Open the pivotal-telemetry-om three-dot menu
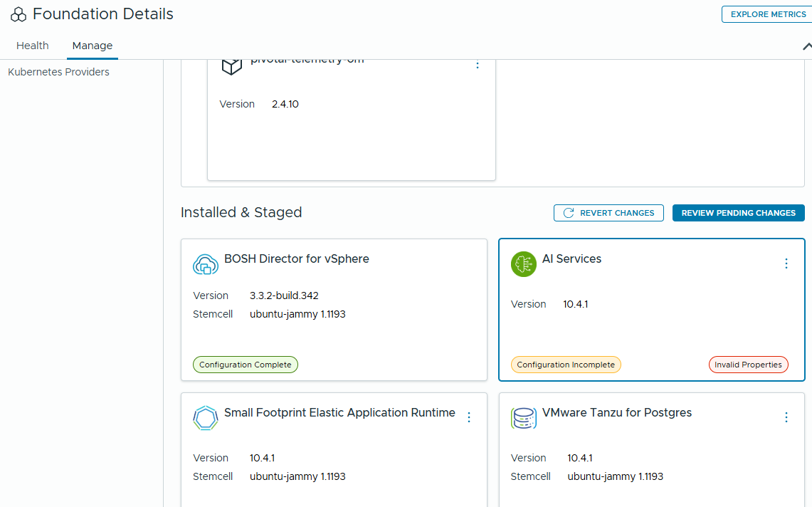This screenshot has height=507, width=812. tap(478, 65)
